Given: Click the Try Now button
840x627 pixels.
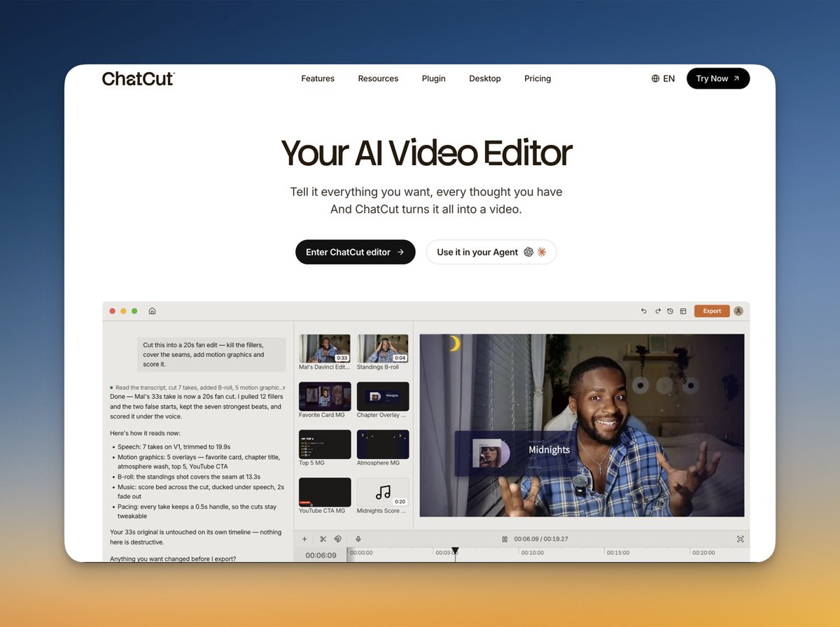Looking at the screenshot, I should coord(718,78).
